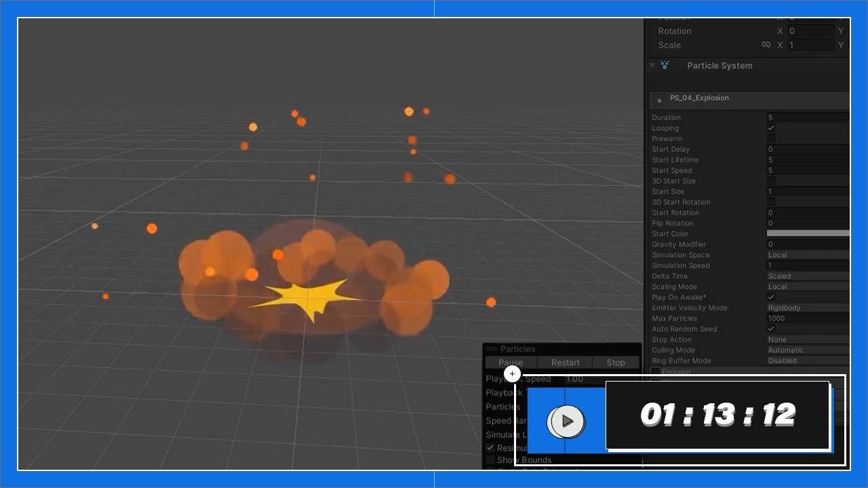This screenshot has width=868, height=488.
Task: Pause the particle simulation
Action: [511, 363]
